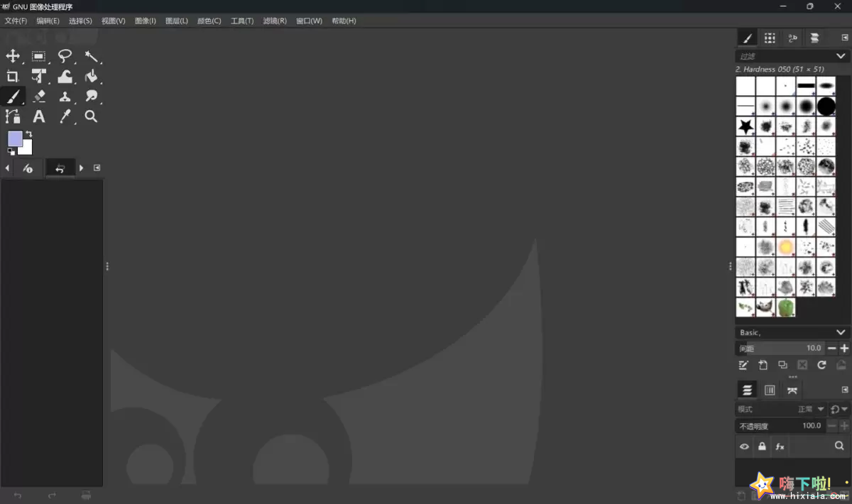Delete the selected brush
The width and height of the screenshot is (852, 504).
802,365
